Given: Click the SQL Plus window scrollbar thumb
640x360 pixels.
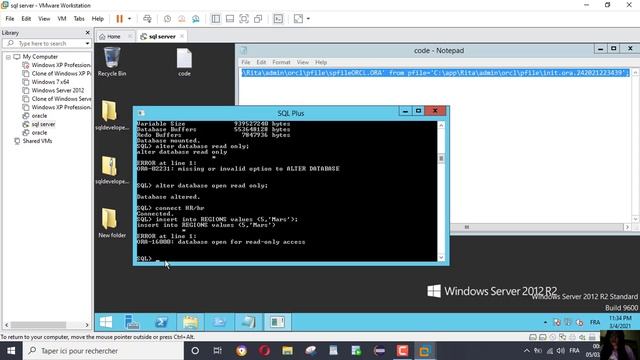Looking at the screenshot, I should pyautogui.click(x=441, y=158).
